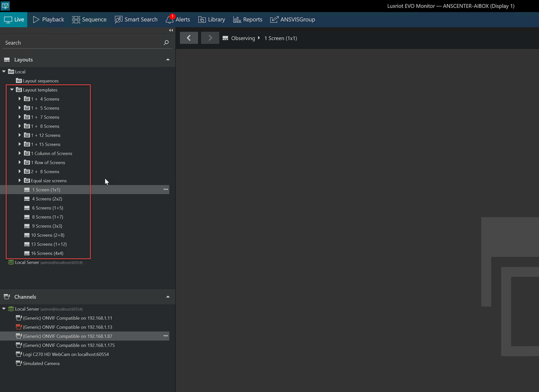539x392 pixels.
Task: Open the Smart Search tab
Action: [x=136, y=19]
